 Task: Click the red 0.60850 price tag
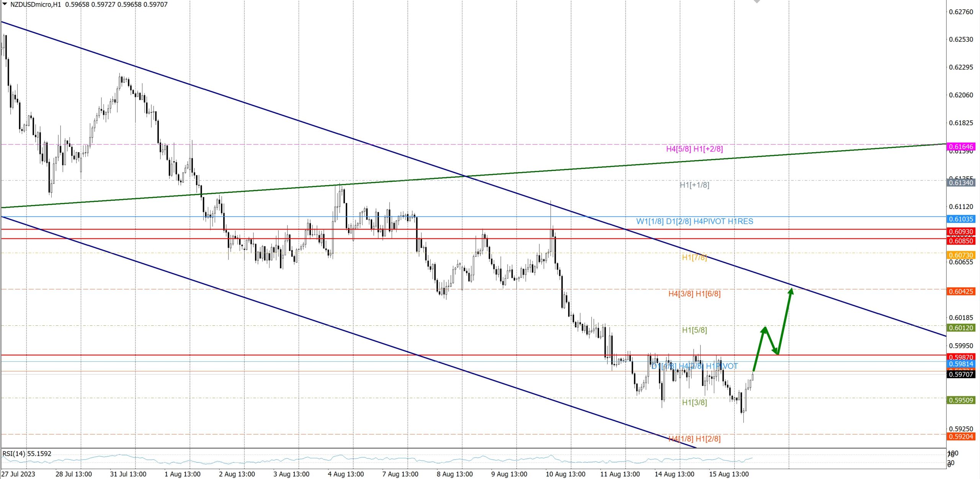[961, 241]
